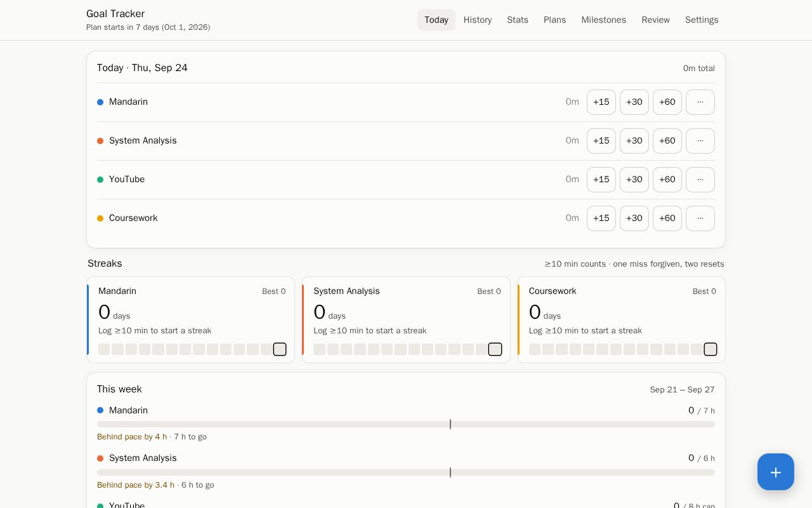The width and height of the screenshot is (812, 508).
Task: Select the Milestones tab
Action: (604, 20)
